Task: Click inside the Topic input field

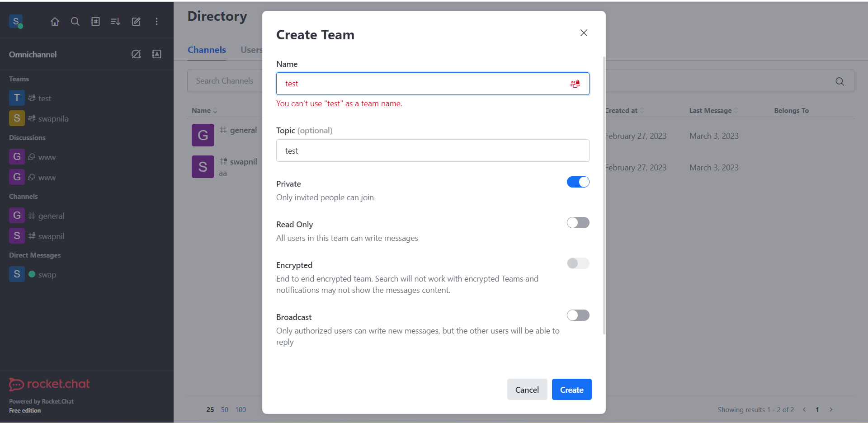Action: (432, 150)
